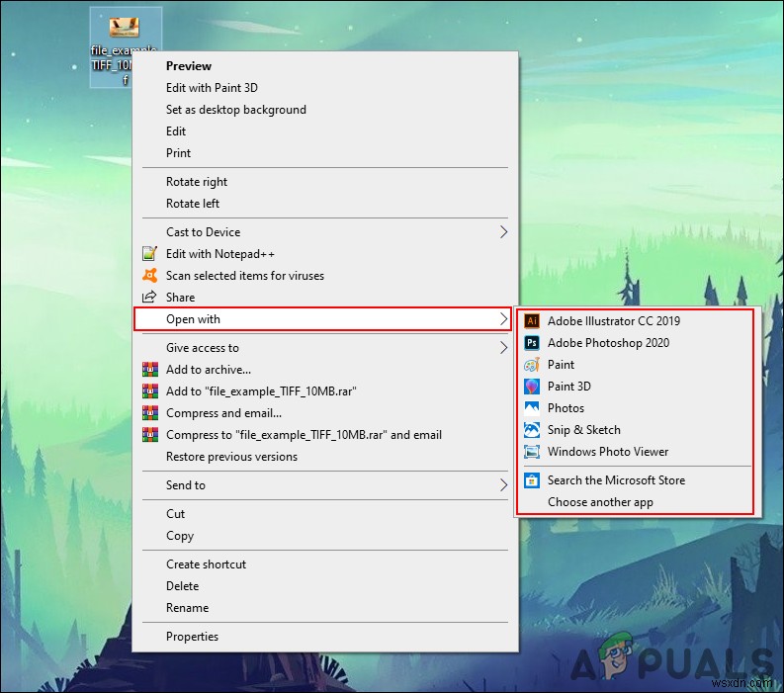This screenshot has width=784, height=693.
Task: Expand the Give access to submenu arrow
Action: pyautogui.click(x=503, y=348)
